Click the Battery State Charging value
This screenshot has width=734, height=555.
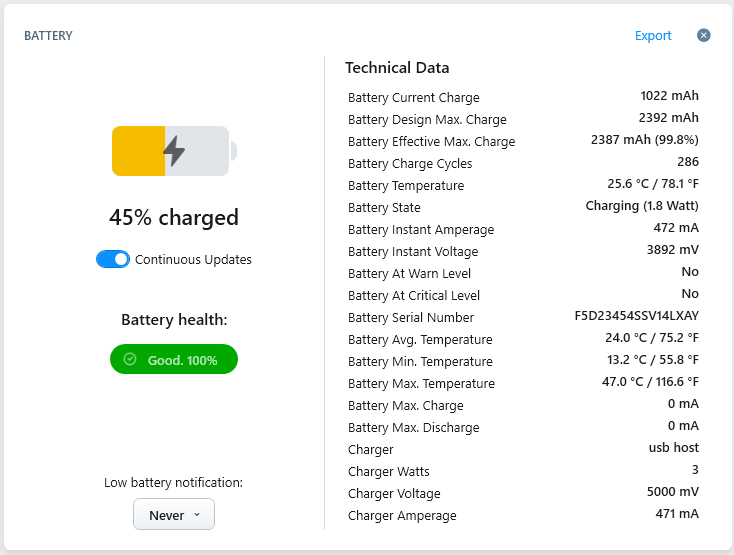click(642, 206)
